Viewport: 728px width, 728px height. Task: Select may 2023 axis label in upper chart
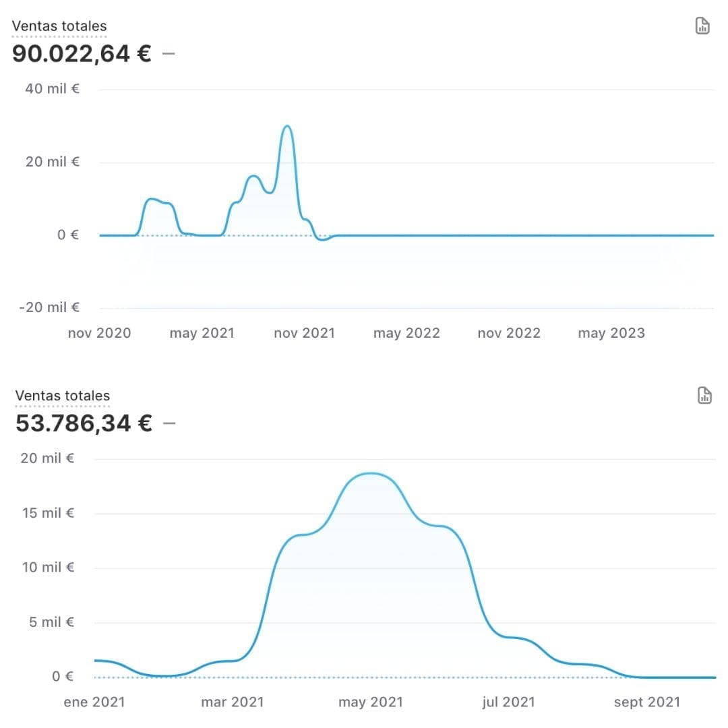pyautogui.click(x=611, y=333)
